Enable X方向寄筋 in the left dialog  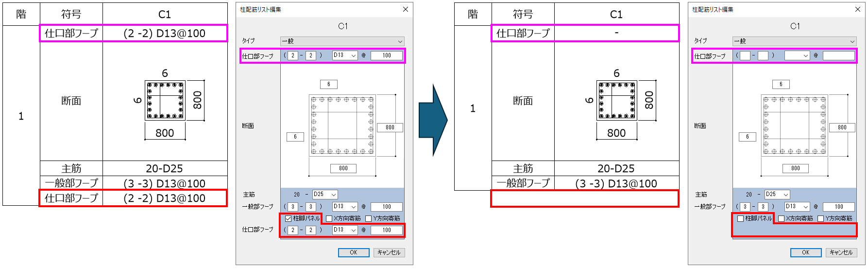(329, 218)
